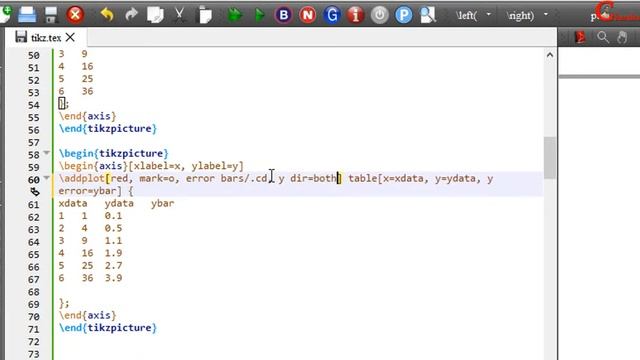640x360 pixels.
Task: Click the "ybar" column header on line 61
Action: [x=162, y=203]
